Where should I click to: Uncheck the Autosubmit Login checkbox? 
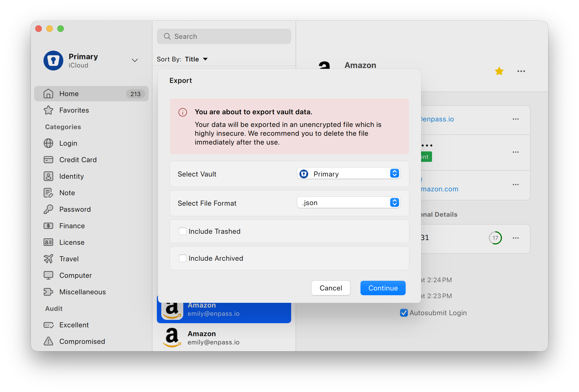(404, 313)
